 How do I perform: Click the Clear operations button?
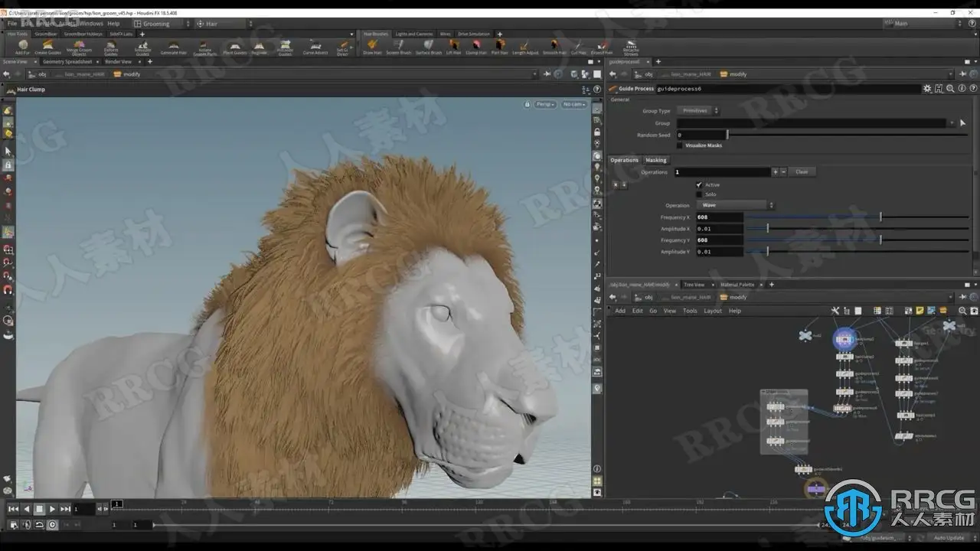pos(802,172)
